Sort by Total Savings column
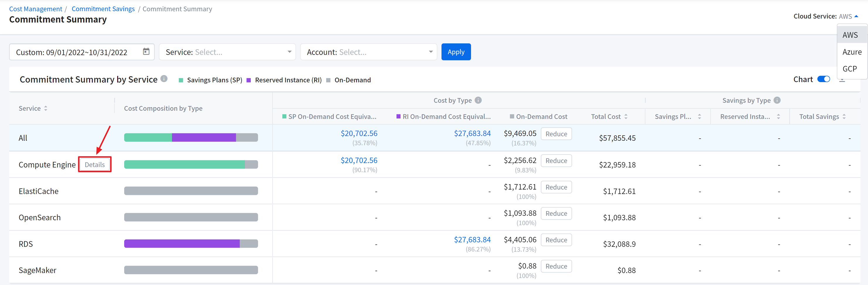Screen dimensions: 868x285 tap(844, 117)
